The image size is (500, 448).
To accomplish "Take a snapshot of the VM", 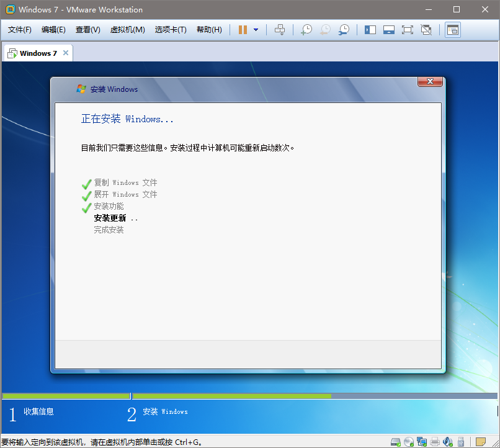I will (x=306, y=30).
